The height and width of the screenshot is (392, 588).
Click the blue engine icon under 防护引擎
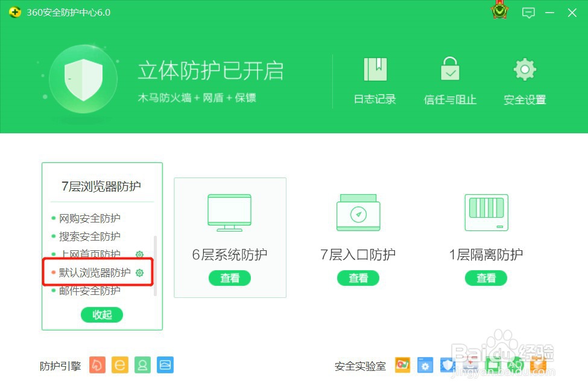tap(165, 365)
